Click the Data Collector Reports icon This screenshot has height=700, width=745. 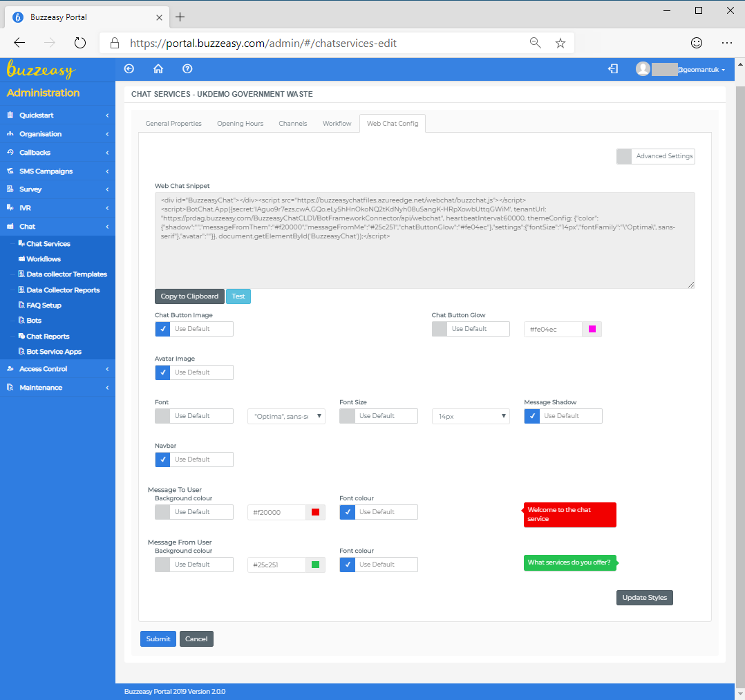[21, 290]
